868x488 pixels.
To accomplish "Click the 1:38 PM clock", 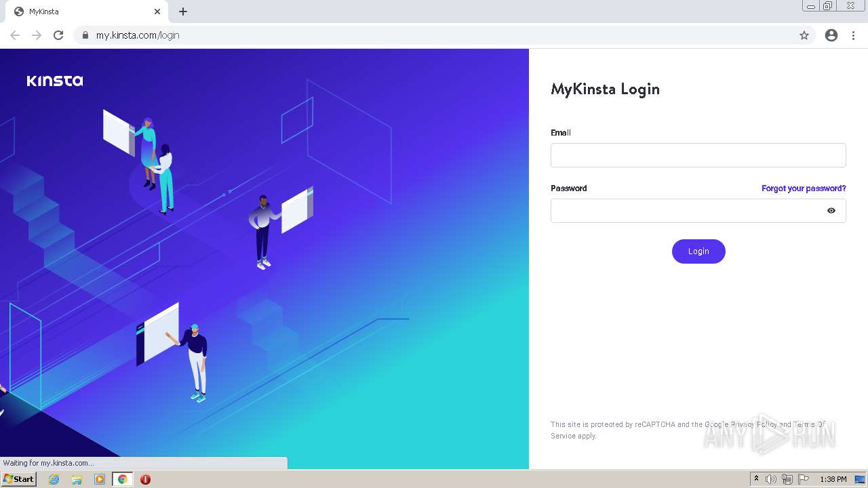I will click(x=833, y=479).
